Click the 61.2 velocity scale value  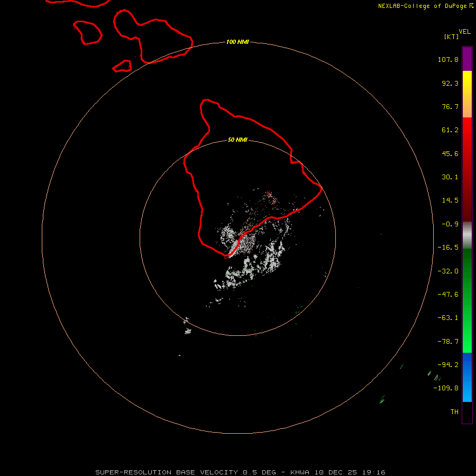pos(450,130)
